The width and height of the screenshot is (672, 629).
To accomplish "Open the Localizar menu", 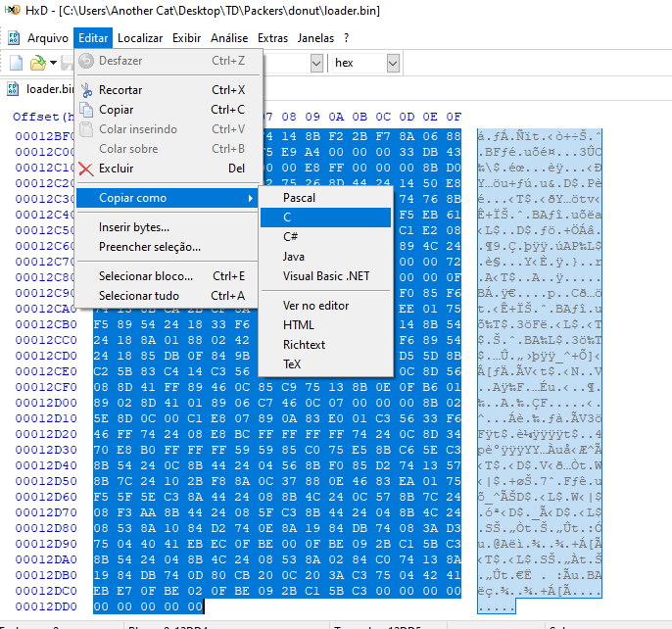I will (140, 38).
